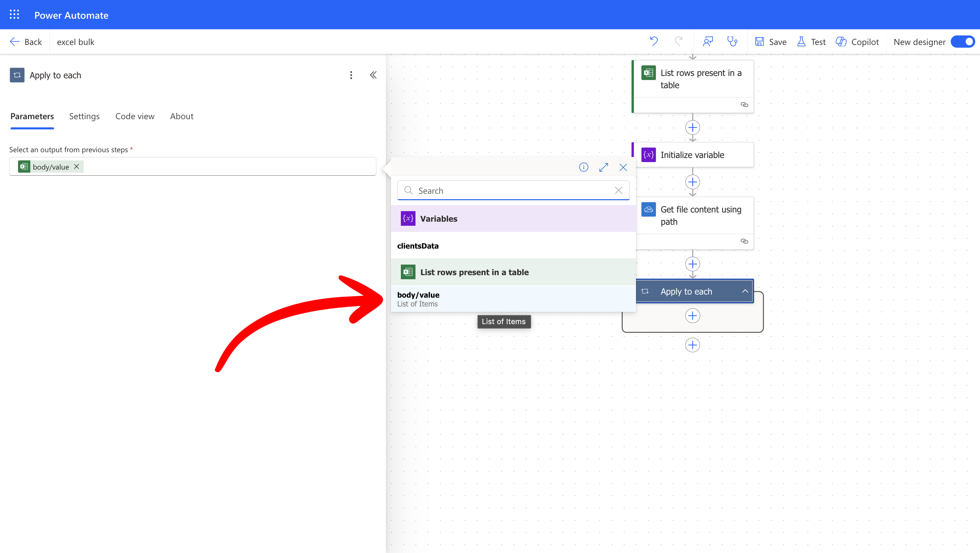Screen dimensions: 980x553
Task: Switch to the Settings tab
Action: click(84, 116)
